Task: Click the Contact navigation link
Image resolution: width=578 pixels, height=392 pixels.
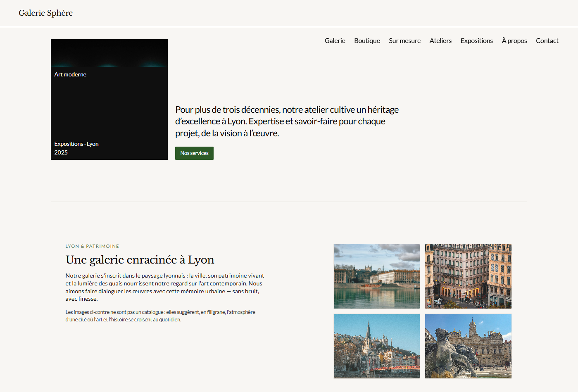Action: pyautogui.click(x=547, y=40)
